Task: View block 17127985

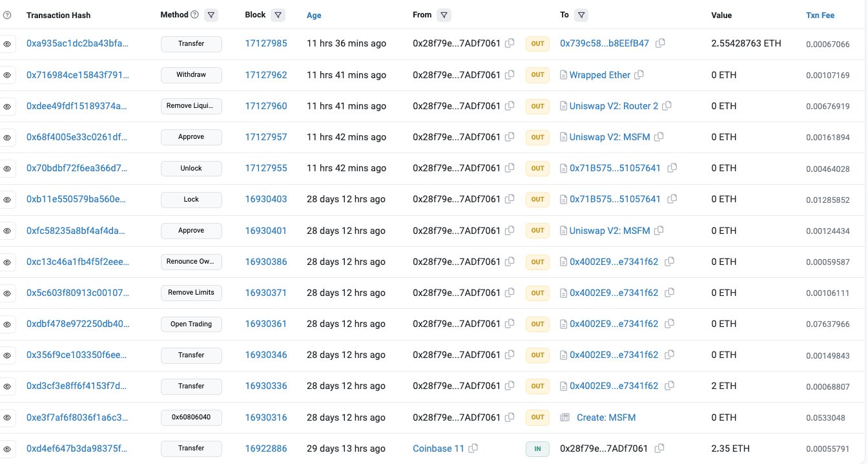Action: coord(266,43)
